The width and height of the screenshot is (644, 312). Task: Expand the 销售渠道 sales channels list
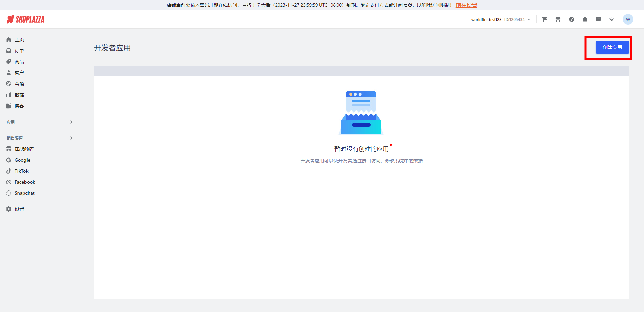click(40, 138)
